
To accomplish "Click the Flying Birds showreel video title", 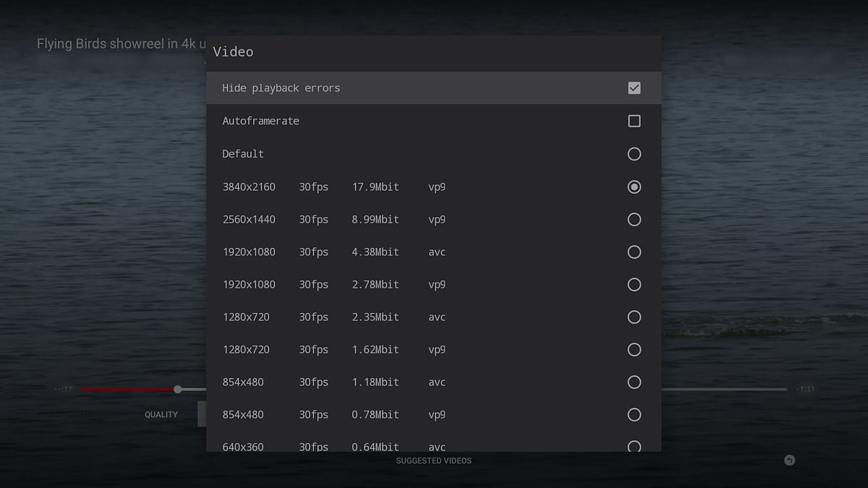I will click(122, 44).
